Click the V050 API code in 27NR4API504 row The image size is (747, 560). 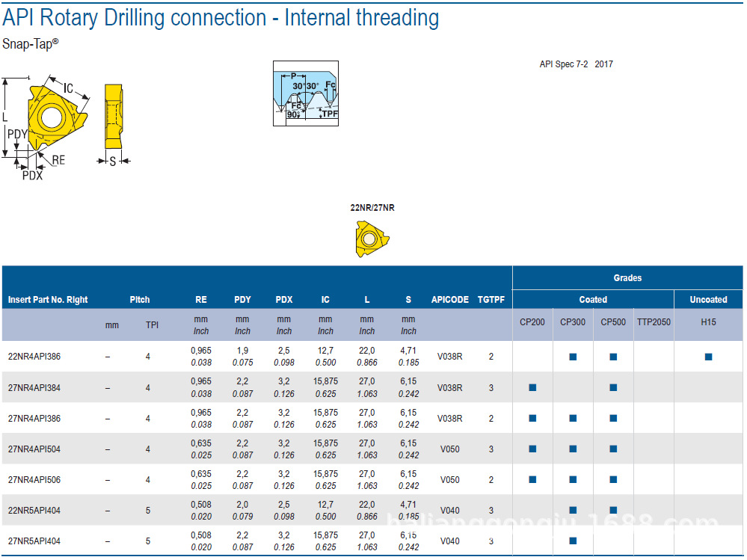pyautogui.click(x=449, y=449)
